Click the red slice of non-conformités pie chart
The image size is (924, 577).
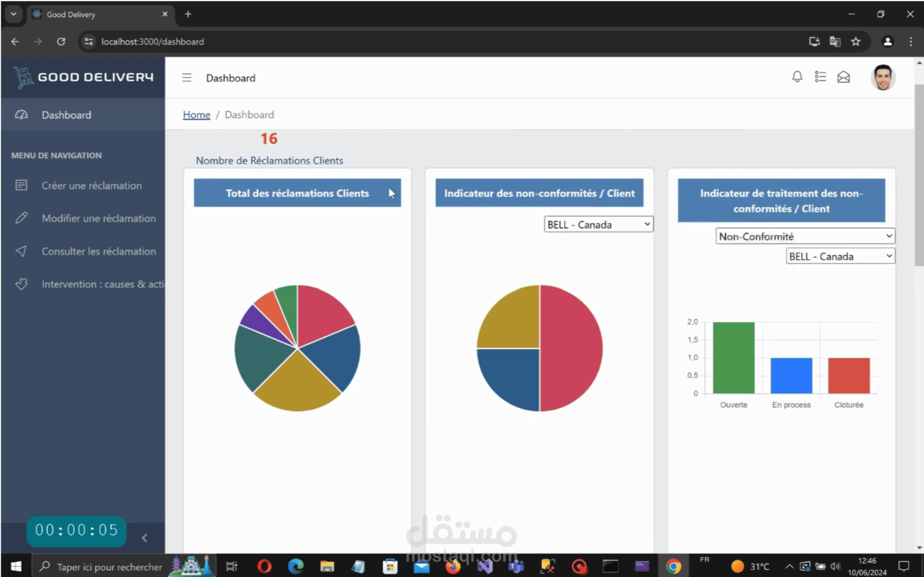tap(572, 348)
